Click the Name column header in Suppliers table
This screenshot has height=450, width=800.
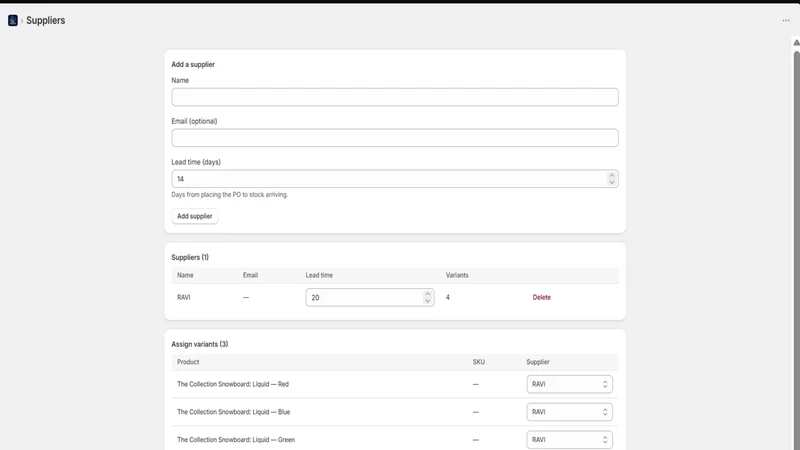click(185, 275)
